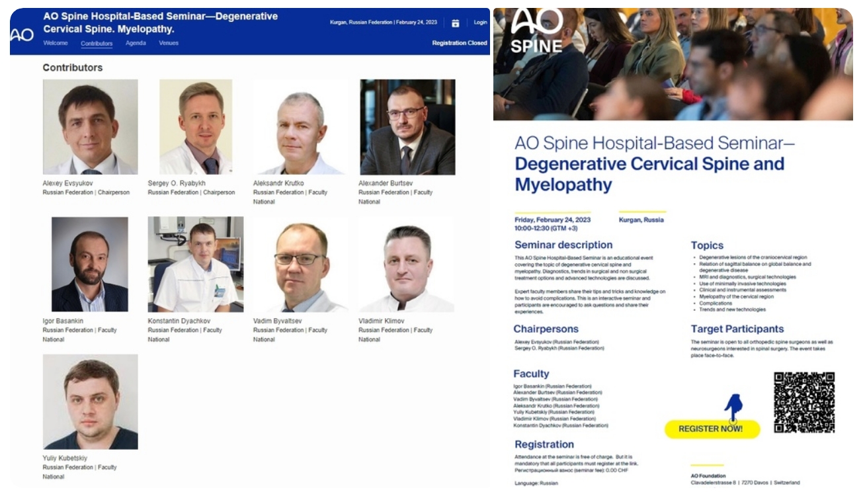The height and width of the screenshot is (504, 865).
Task: Click the Registration heading on flyer
Action: 544,444
